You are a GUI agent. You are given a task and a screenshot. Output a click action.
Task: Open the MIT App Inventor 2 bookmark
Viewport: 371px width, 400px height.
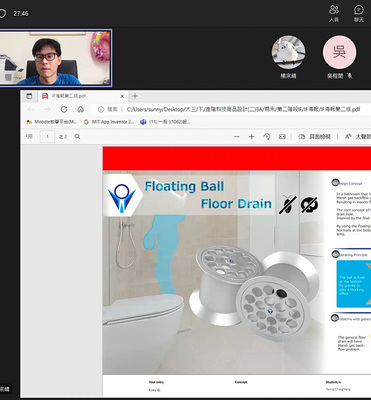click(109, 122)
